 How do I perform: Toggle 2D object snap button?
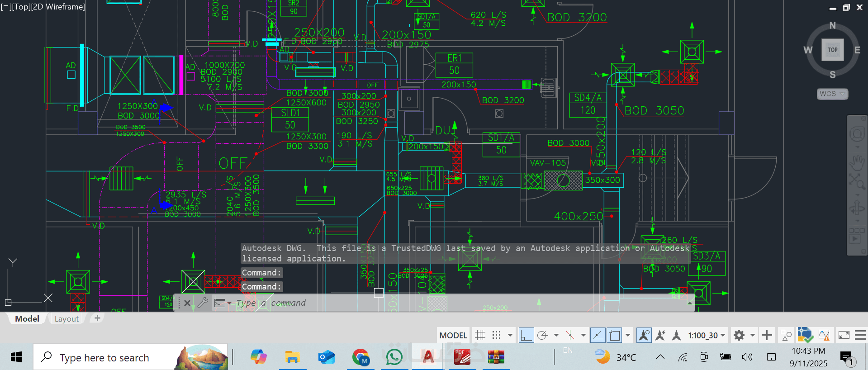614,335
